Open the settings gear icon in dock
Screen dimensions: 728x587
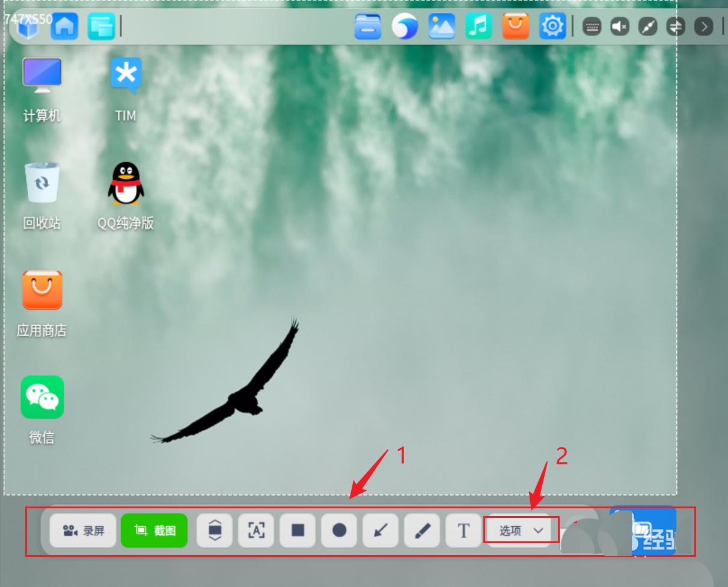pyautogui.click(x=552, y=26)
